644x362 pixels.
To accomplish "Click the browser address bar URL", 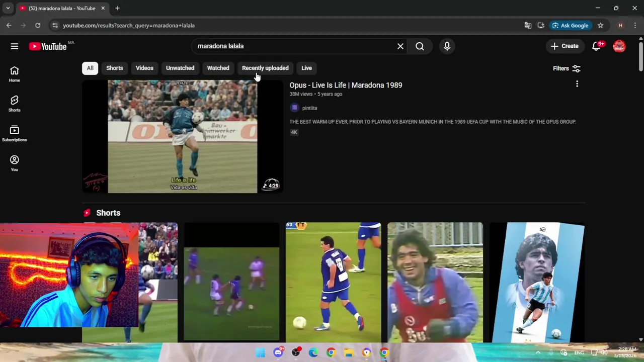I will (x=129, y=25).
